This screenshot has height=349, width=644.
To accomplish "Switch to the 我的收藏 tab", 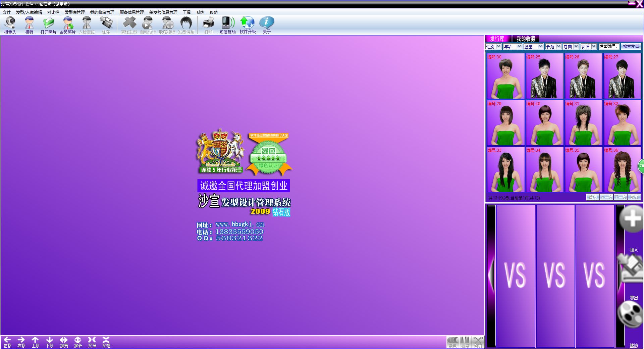I will coord(526,39).
